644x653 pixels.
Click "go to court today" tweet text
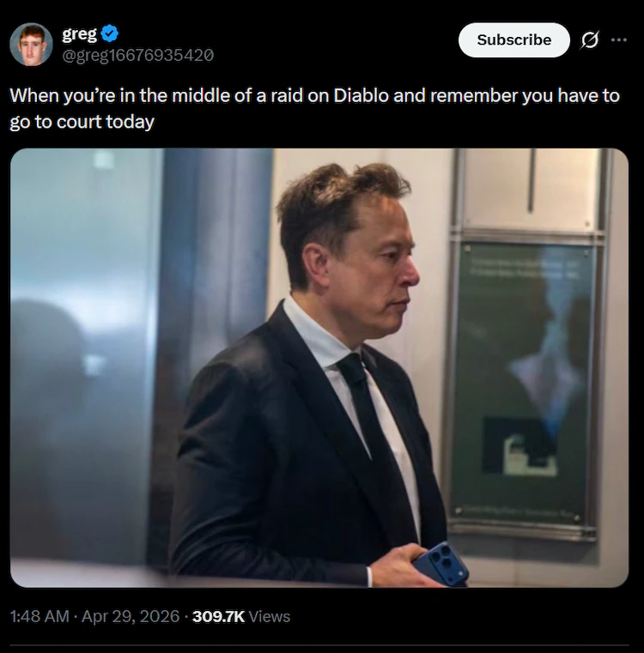click(82, 122)
